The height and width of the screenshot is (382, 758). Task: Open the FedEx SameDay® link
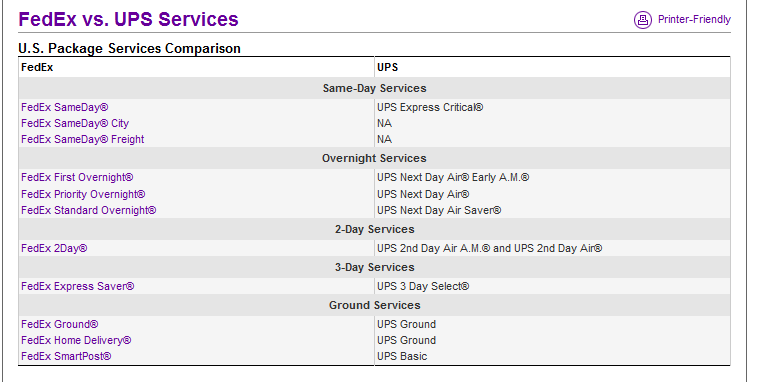pyautogui.click(x=65, y=107)
